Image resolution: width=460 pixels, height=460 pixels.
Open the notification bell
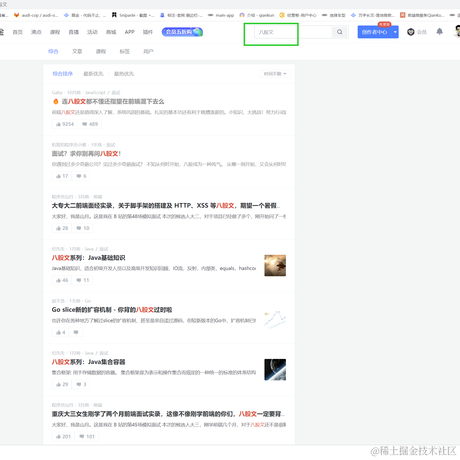(x=440, y=32)
